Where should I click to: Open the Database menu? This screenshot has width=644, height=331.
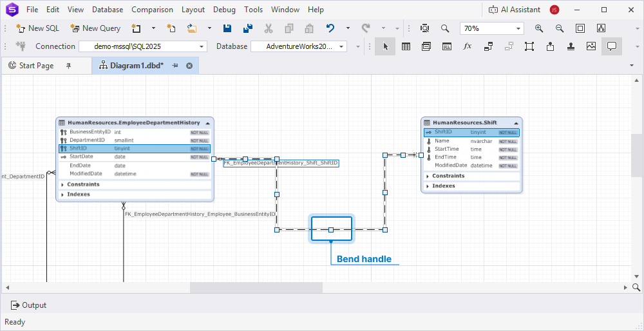coord(108,10)
